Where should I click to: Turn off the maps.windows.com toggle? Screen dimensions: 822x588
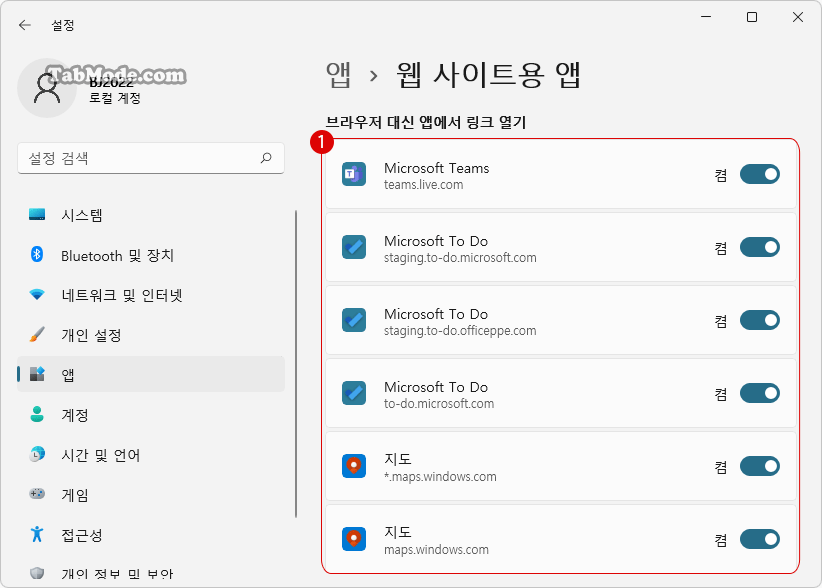click(760, 539)
